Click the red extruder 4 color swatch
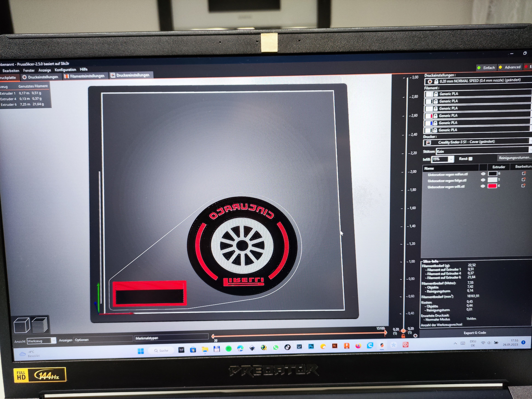The image size is (532, 399). 492,186
